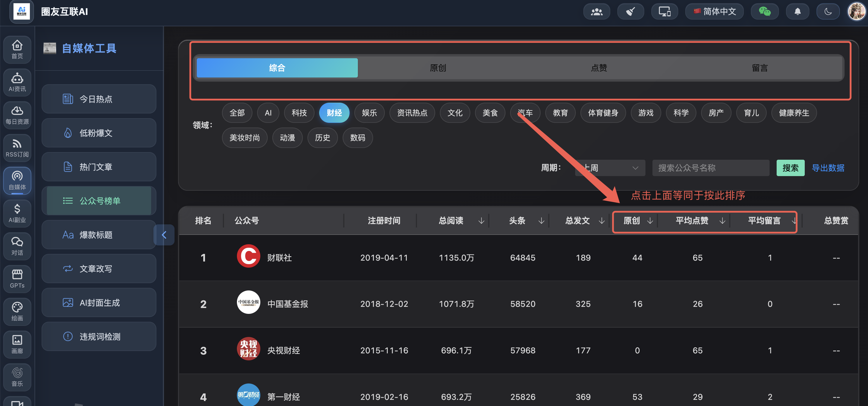Image resolution: width=868 pixels, height=406 pixels.
Task: Collapse the sidebar with the chevron
Action: (164, 235)
